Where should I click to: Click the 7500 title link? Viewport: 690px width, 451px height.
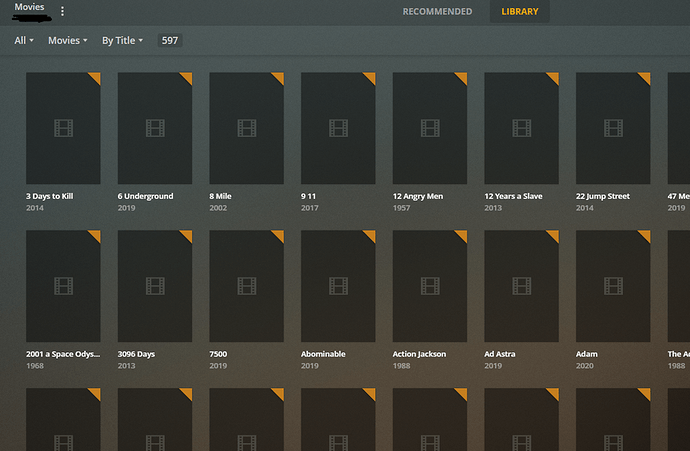(218, 354)
